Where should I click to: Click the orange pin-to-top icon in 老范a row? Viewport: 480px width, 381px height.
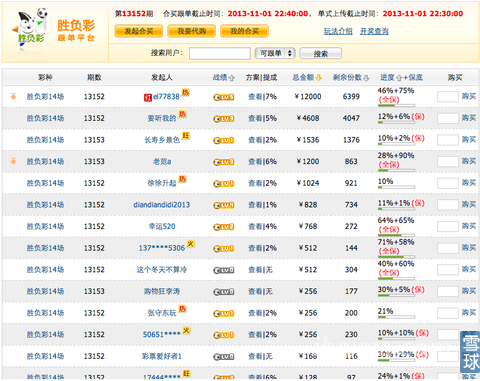pyautogui.click(x=13, y=161)
